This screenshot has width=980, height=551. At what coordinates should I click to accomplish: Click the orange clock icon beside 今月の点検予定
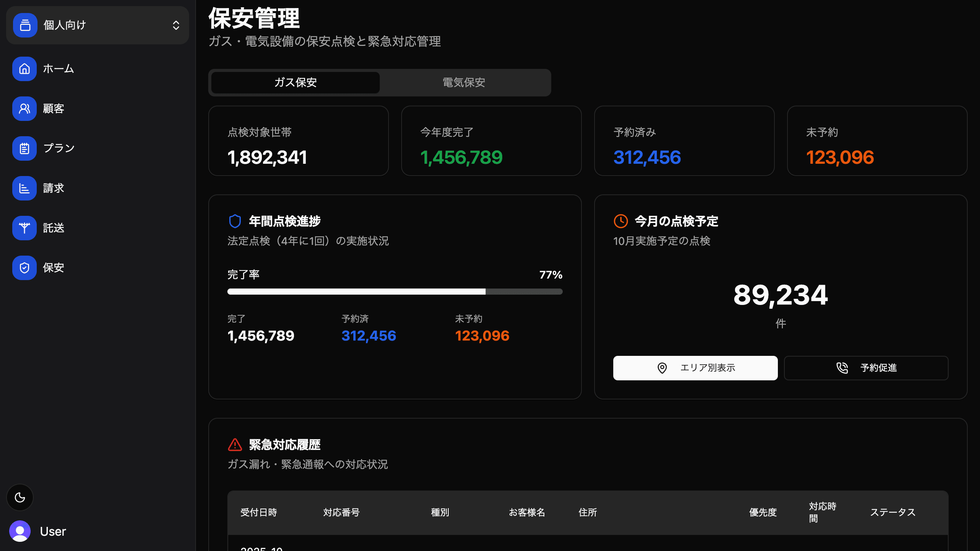pyautogui.click(x=621, y=221)
